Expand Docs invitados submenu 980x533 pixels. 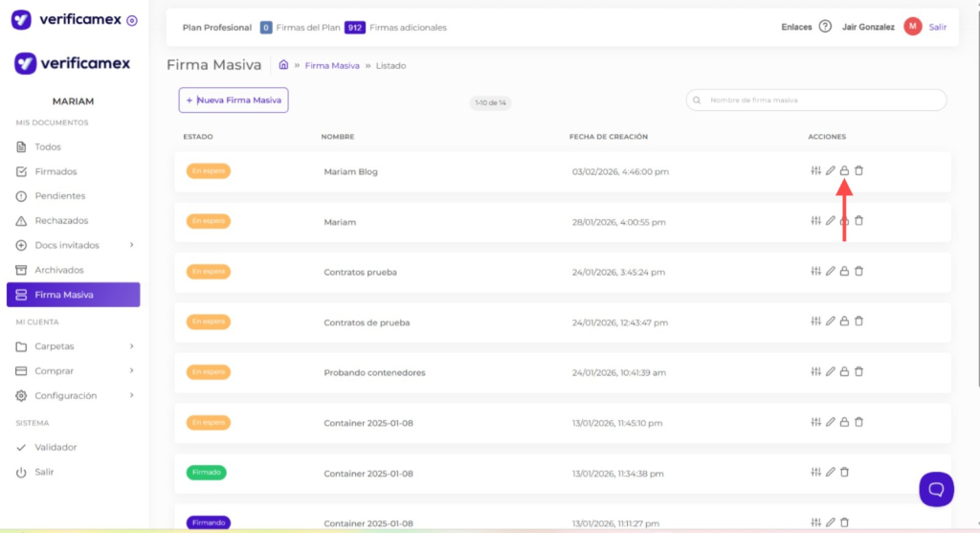coord(131,245)
